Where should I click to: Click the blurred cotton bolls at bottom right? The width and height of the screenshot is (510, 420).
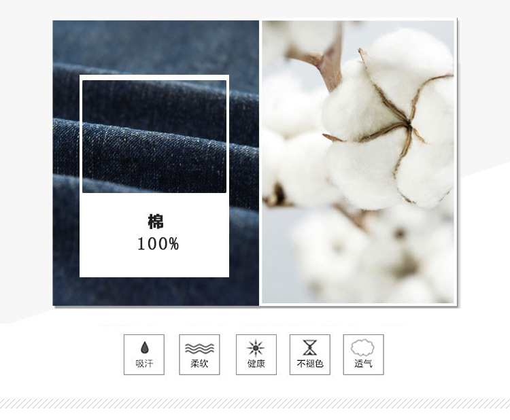[x=374, y=257]
